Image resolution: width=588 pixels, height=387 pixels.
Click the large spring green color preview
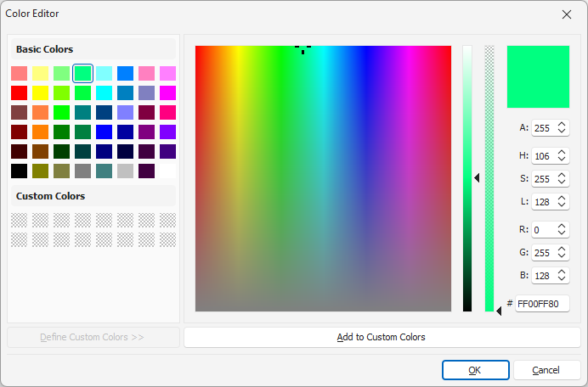coord(538,76)
